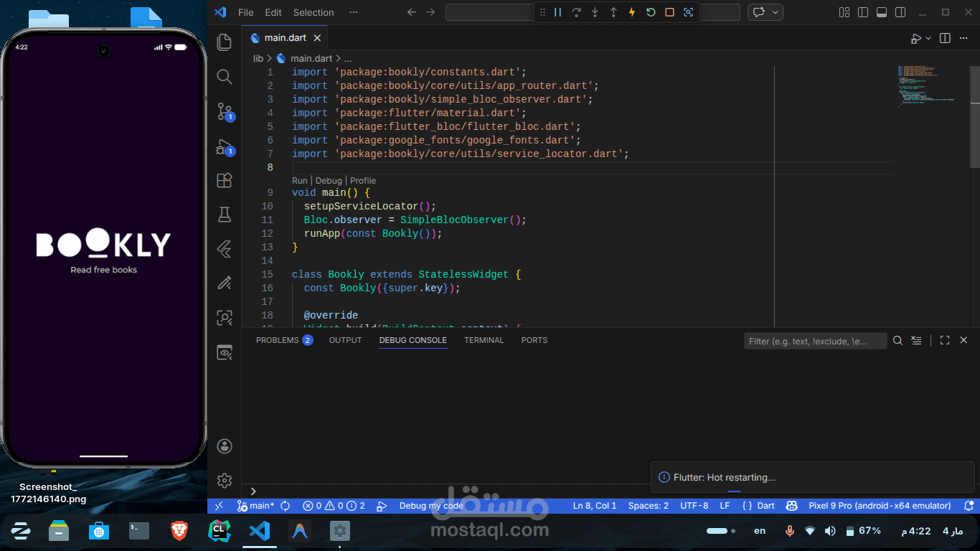Select device Pixel 9 Pro emulator
The height and width of the screenshot is (551, 980).
(880, 506)
